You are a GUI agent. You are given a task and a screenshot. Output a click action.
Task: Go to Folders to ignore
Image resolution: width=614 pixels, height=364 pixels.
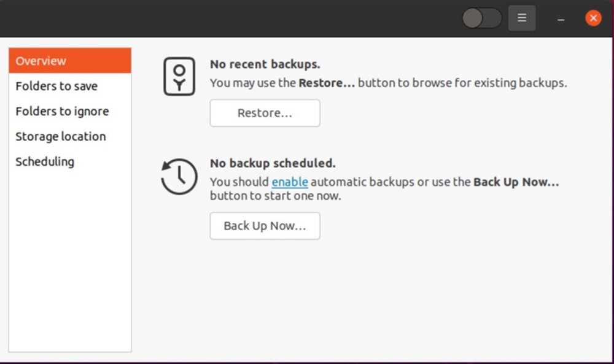coord(62,111)
